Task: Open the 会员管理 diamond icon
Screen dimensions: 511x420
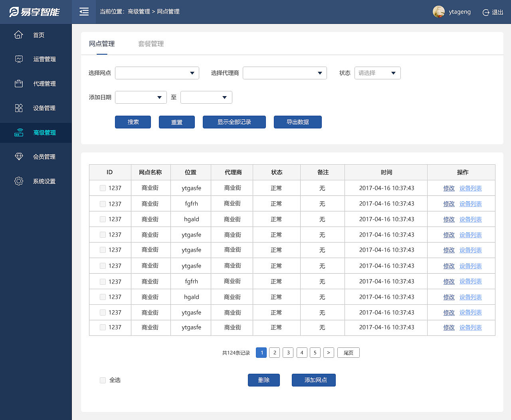Action: (19, 156)
